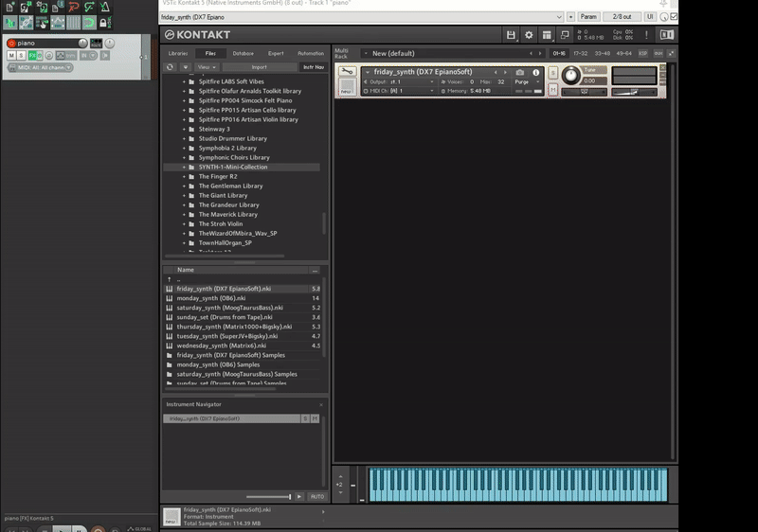
Task: Select sunday_set (Drums from Tape).nki file
Action: [x=243, y=317]
